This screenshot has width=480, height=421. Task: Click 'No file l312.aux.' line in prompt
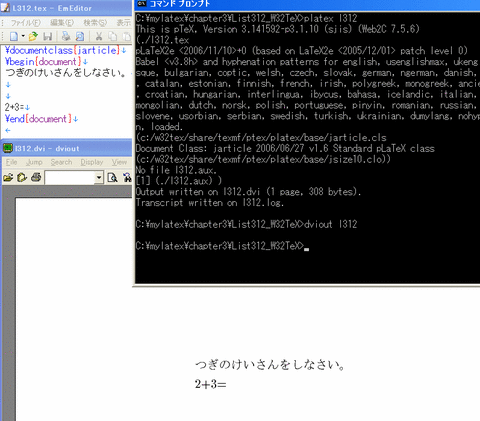click(176, 170)
